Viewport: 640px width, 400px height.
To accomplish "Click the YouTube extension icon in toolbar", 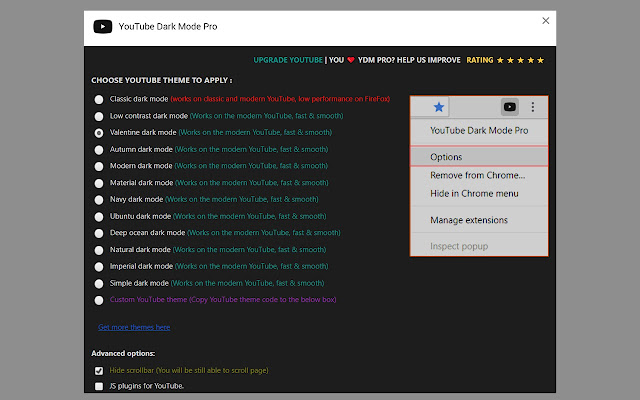I will (x=509, y=107).
